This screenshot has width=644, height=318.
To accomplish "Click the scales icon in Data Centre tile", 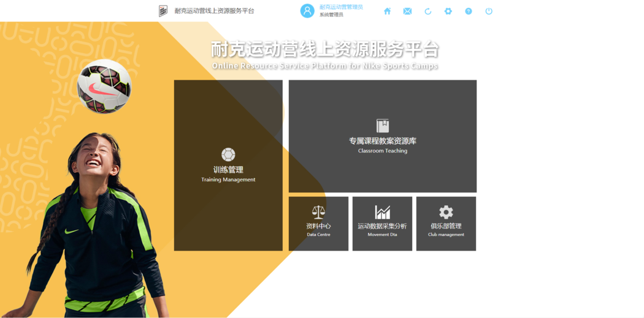I will 318,212.
